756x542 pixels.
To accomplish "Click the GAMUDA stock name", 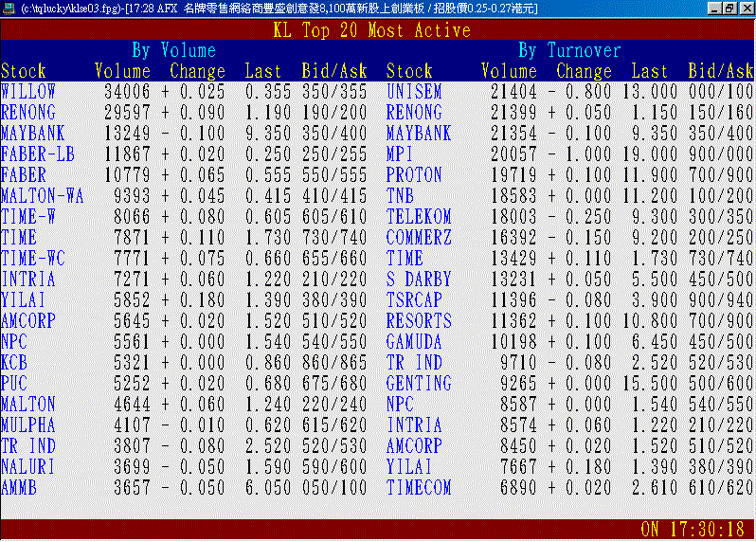I will (414, 342).
